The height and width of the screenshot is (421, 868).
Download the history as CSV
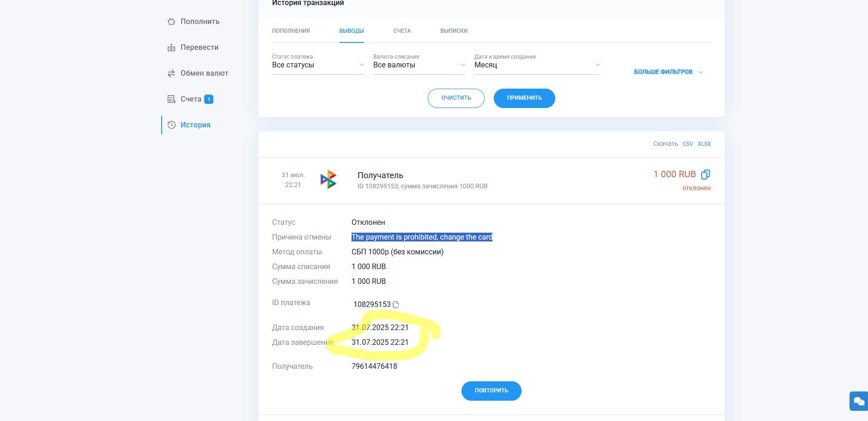pos(688,144)
